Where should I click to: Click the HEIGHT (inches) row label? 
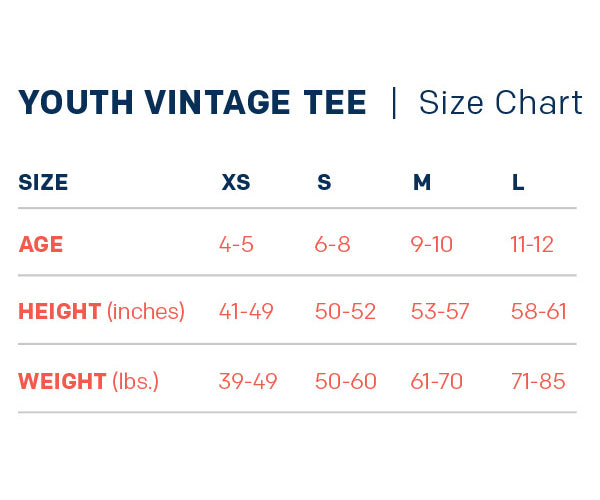[x=101, y=311]
